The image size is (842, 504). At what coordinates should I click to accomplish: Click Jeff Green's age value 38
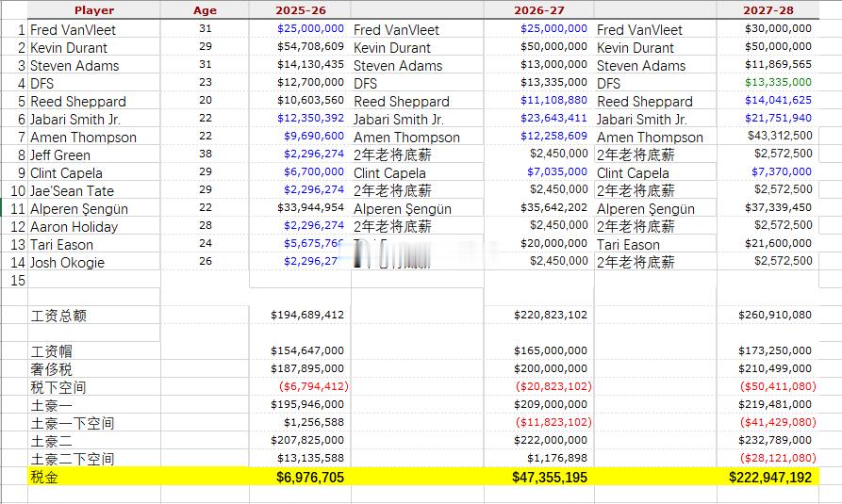coord(206,154)
